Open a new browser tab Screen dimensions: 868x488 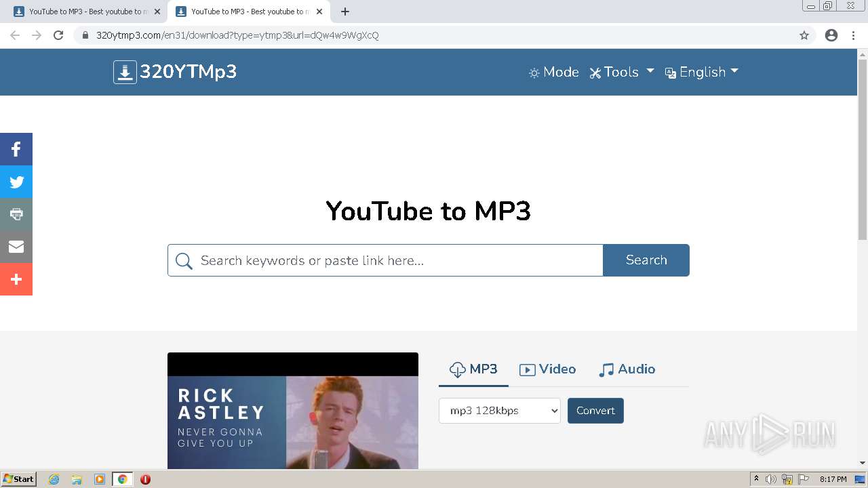coord(345,12)
